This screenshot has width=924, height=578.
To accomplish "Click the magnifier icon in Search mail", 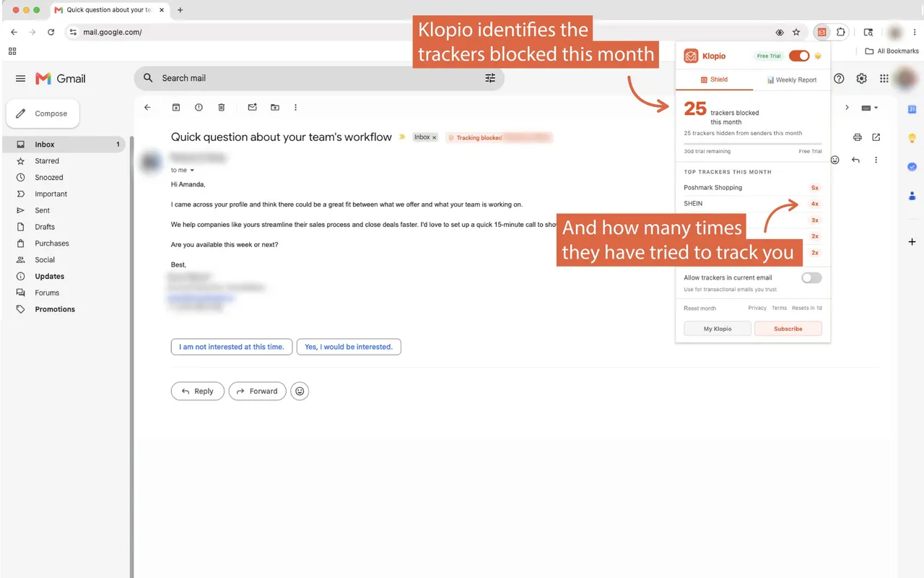I will click(148, 78).
